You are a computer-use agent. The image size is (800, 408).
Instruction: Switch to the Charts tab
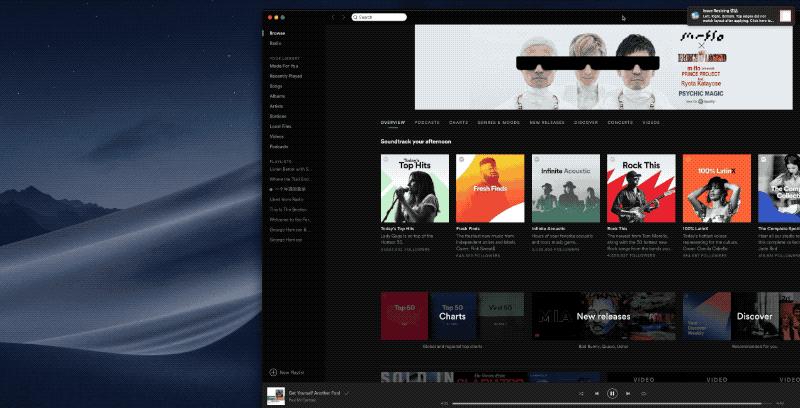tap(459, 122)
